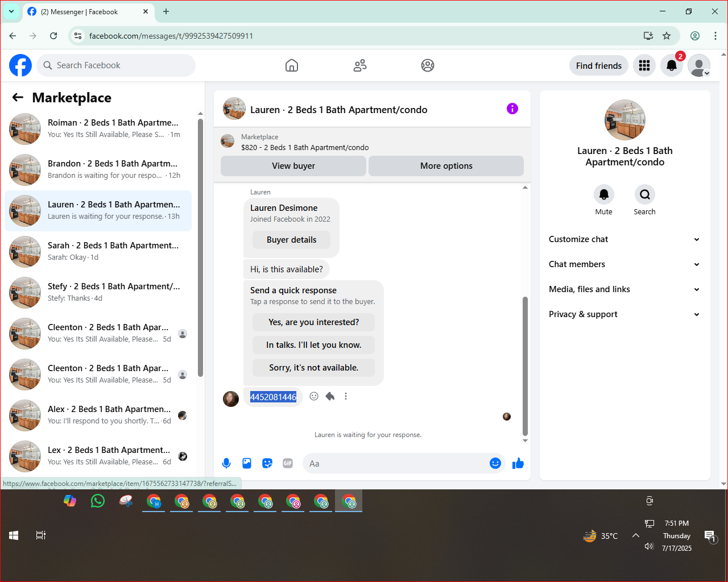Click the chat messages scrollbar thumb

pyautogui.click(x=525, y=366)
